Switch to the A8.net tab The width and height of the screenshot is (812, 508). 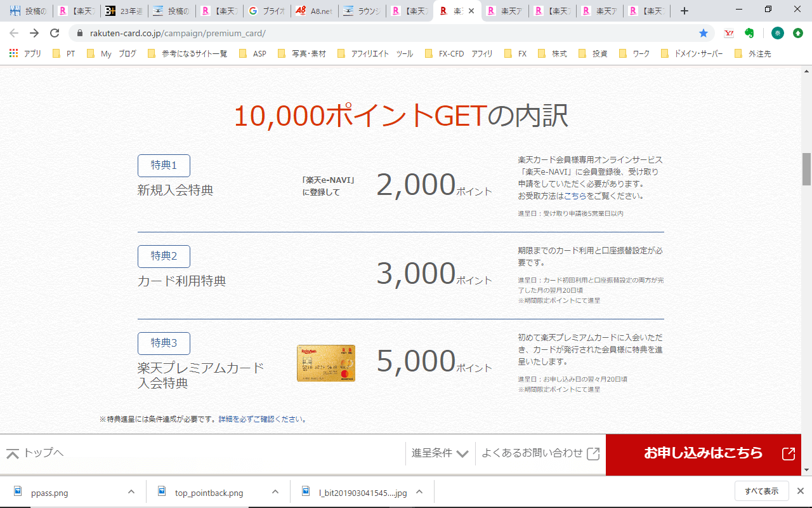315,11
